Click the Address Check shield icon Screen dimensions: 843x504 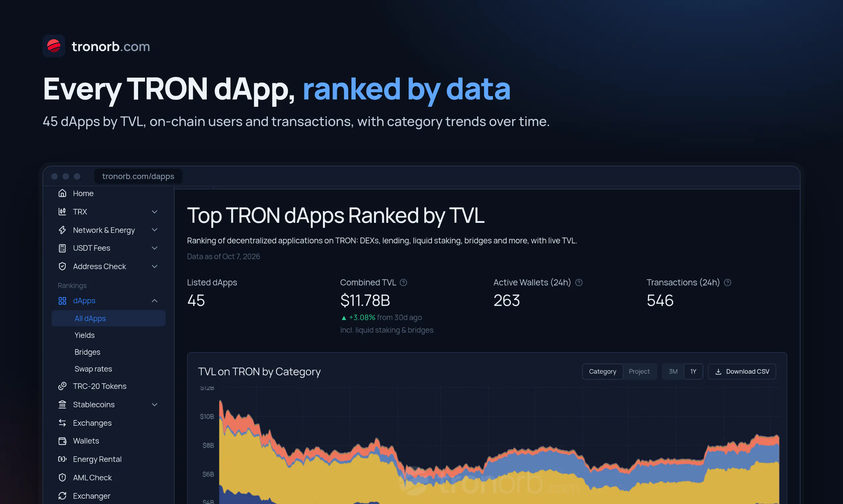[62, 266]
